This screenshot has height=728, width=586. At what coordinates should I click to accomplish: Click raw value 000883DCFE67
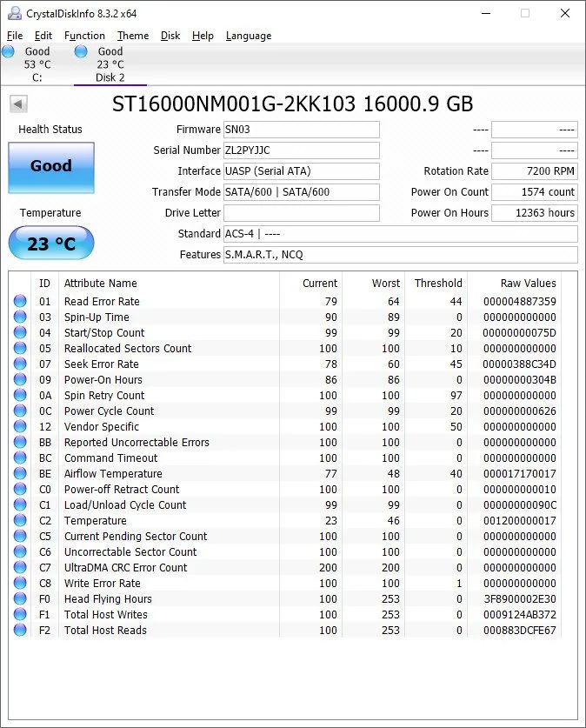520,631
